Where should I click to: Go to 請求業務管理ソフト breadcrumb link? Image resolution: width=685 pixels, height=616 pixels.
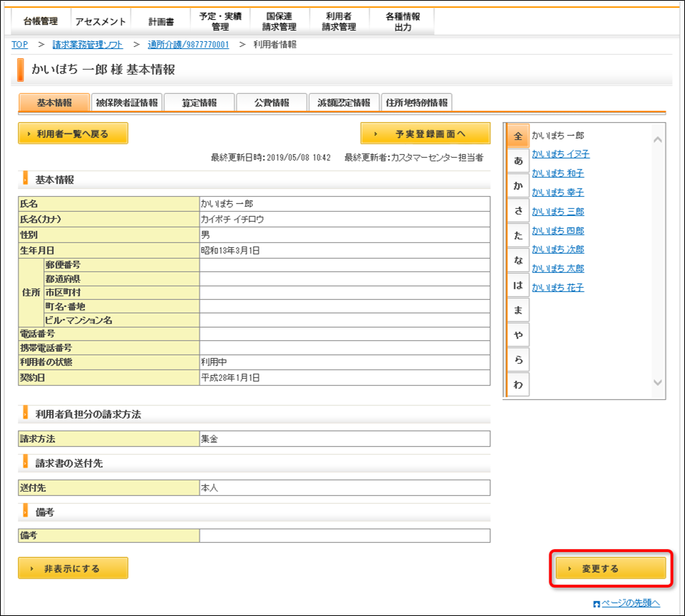[x=87, y=45]
